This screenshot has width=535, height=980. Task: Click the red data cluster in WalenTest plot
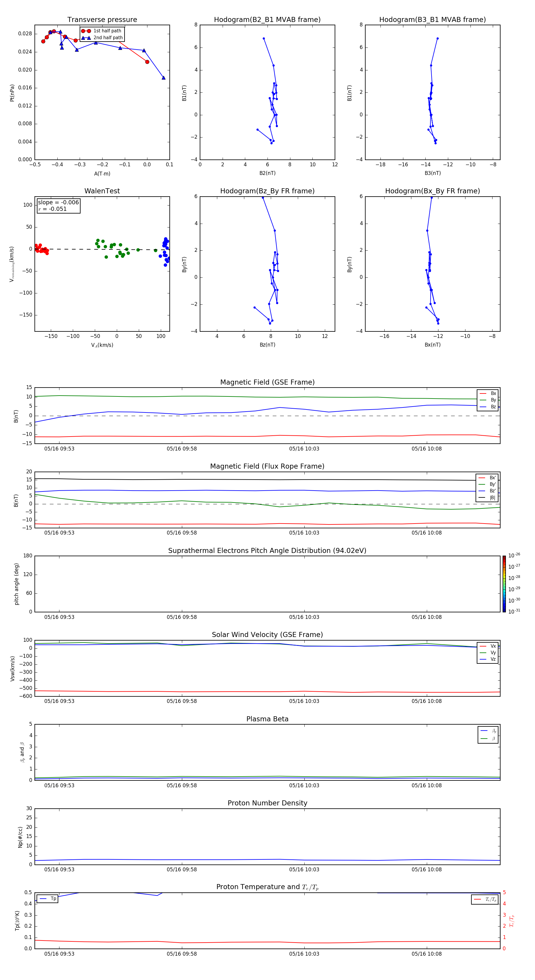(41, 249)
